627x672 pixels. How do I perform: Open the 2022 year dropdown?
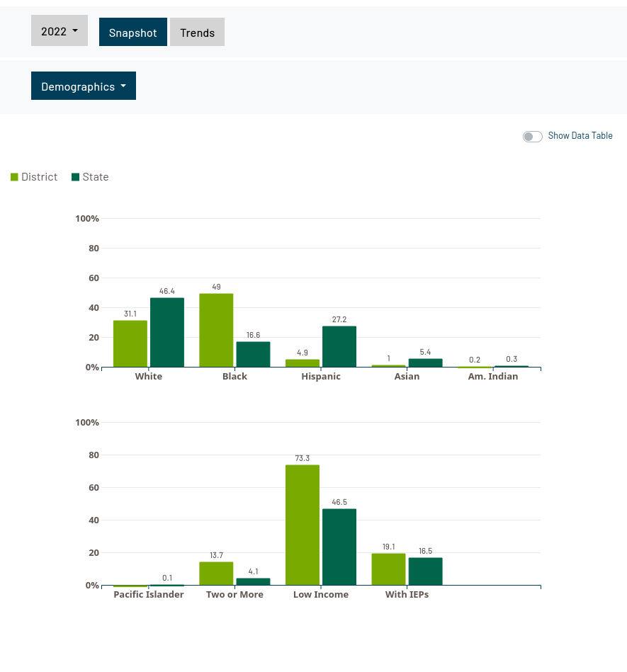click(59, 31)
